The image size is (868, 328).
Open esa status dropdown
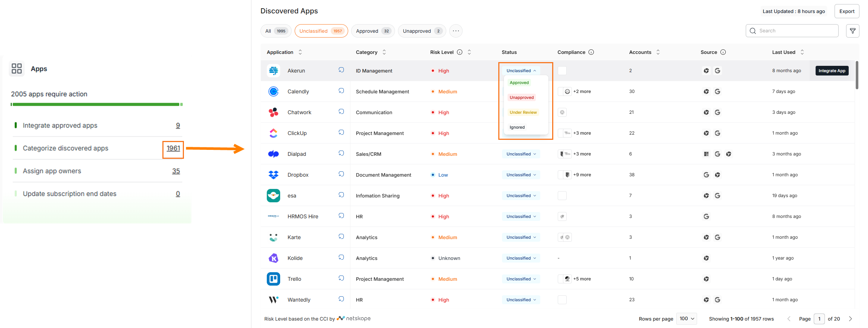click(521, 196)
